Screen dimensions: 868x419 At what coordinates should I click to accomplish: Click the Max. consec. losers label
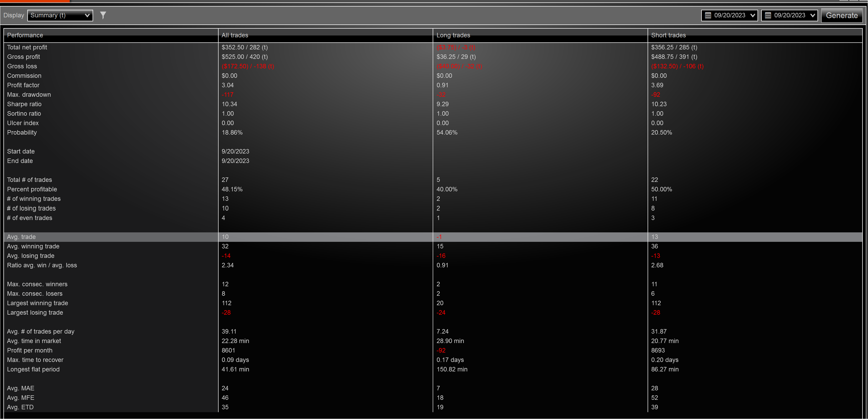click(x=35, y=294)
